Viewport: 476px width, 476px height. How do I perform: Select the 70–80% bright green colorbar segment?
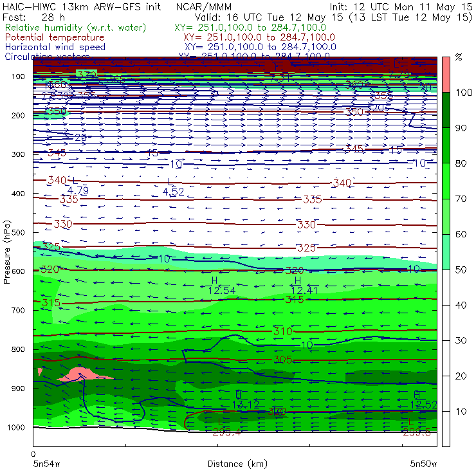coord(446,181)
